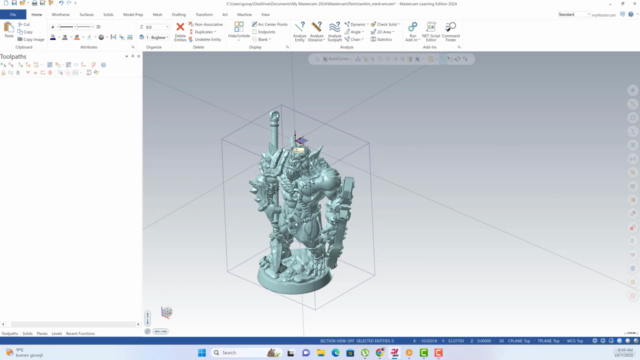Launch the Analyze Toolpath tool
The width and height of the screenshot is (640, 360).
[334, 31]
